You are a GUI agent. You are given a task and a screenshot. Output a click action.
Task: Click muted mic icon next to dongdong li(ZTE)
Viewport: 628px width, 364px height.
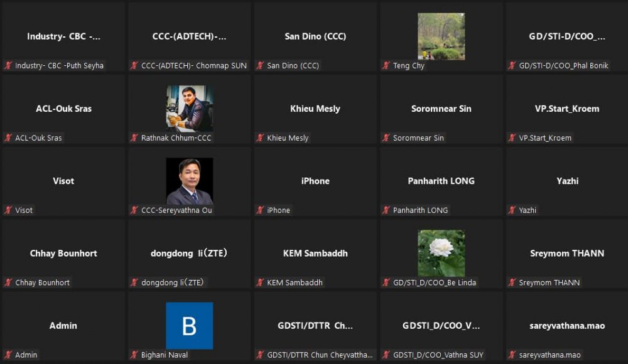[134, 283]
